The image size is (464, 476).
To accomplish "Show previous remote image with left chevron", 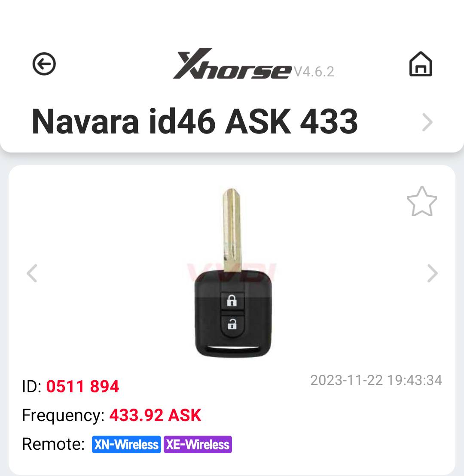I will click(x=32, y=273).
